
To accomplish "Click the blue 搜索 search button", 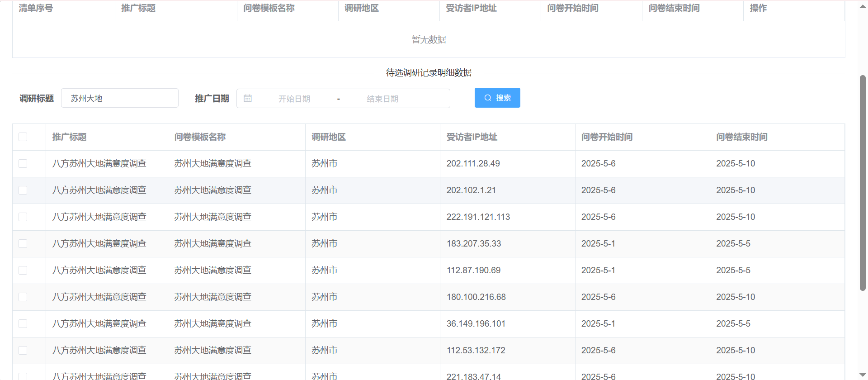I will coord(497,98).
